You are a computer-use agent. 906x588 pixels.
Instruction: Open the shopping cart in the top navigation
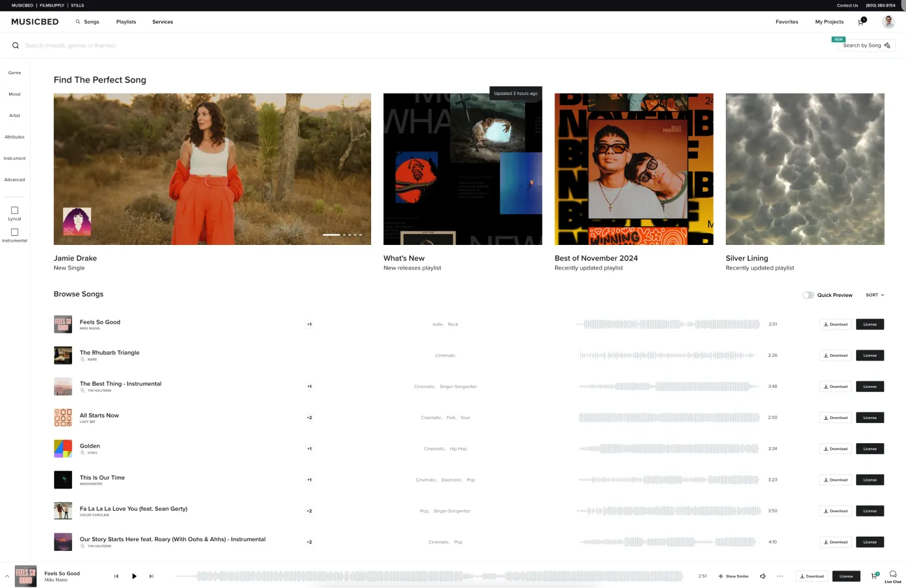(861, 21)
